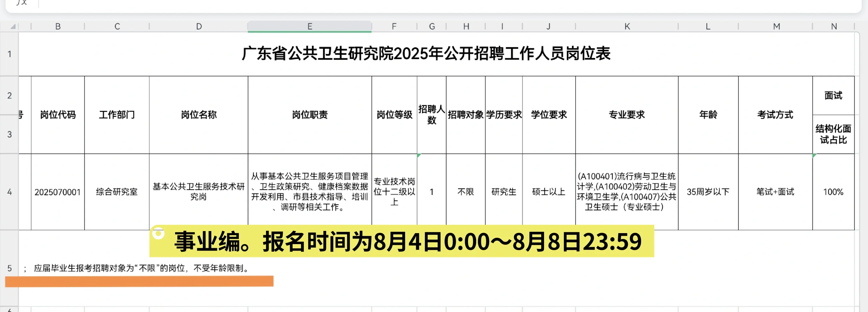Image resolution: width=868 pixels, height=312 pixels.
Task: Select row 4 header
Action: point(10,192)
